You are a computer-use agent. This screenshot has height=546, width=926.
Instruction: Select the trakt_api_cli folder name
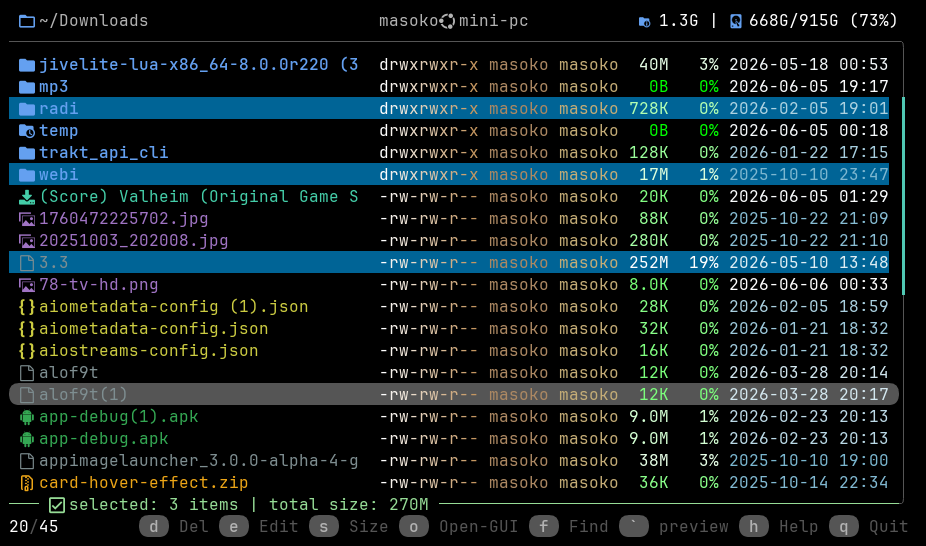(x=103, y=153)
